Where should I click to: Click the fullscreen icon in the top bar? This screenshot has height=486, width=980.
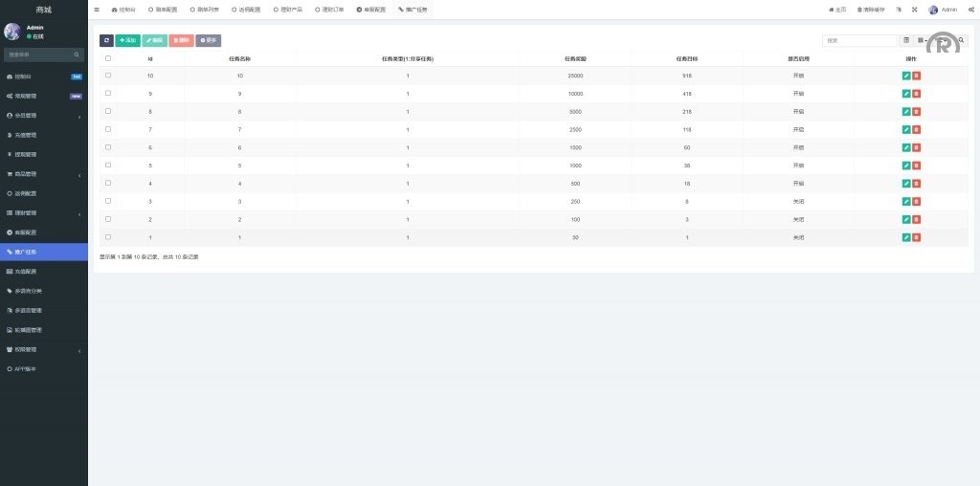pos(913,10)
